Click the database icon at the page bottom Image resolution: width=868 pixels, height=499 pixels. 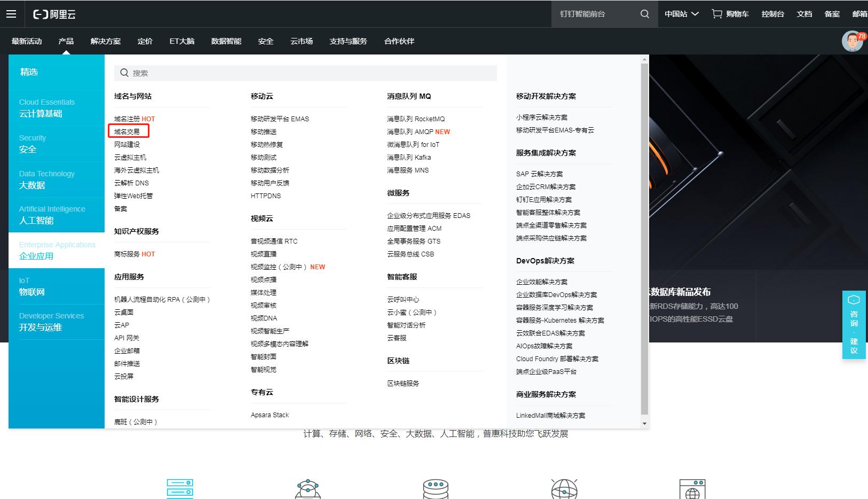(x=436, y=487)
